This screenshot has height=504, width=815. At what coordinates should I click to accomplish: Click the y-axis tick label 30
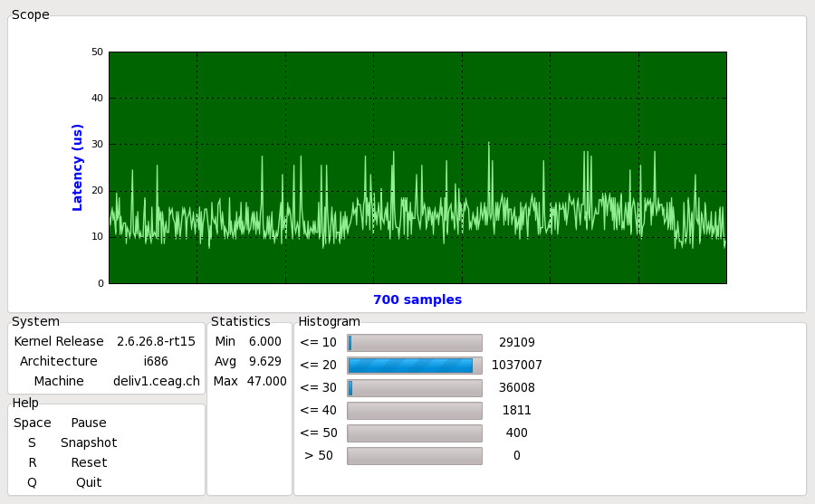[97, 144]
